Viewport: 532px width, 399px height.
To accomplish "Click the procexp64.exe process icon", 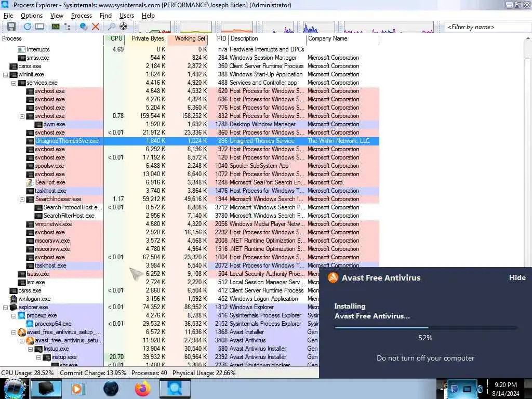I will 30,324.
